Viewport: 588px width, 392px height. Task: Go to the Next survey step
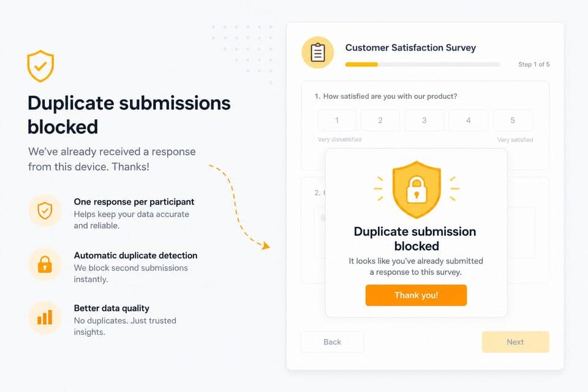[515, 342]
